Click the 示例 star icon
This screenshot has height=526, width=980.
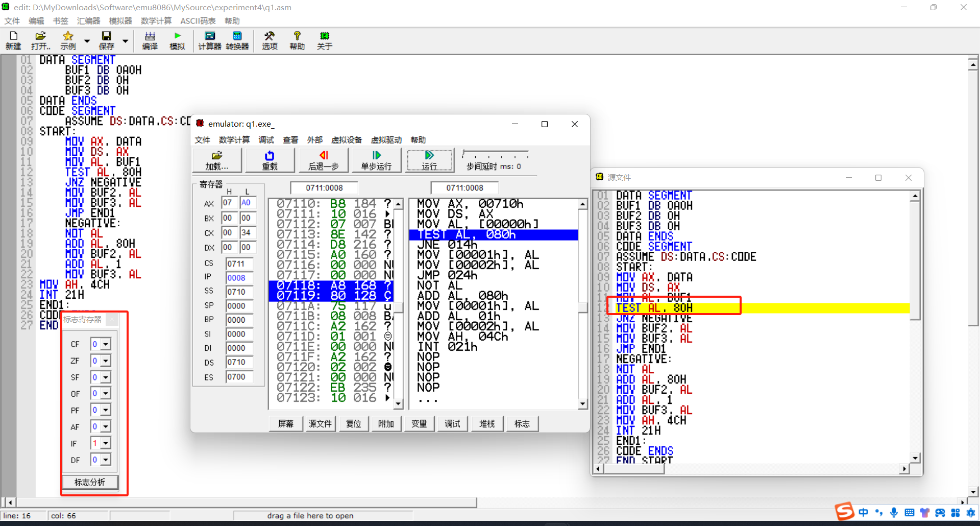(x=68, y=40)
